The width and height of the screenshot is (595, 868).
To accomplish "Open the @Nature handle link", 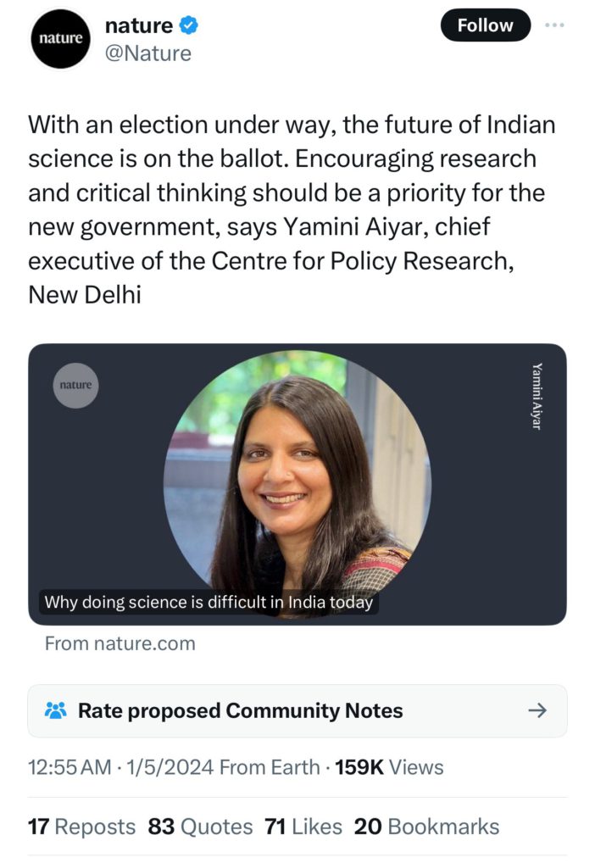I will (x=147, y=53).
